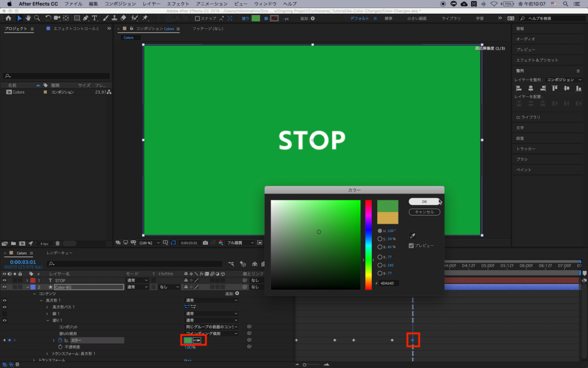Viewport: 588px width, 368px height.
Task: Click the stopwatch for カラー property
Action: coord(60,340)
